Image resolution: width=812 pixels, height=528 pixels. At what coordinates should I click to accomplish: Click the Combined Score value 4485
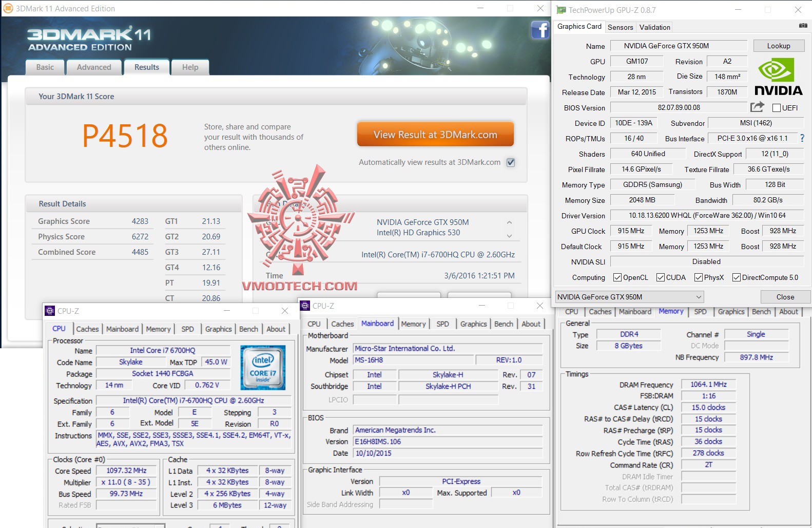[x=140, y=252]
